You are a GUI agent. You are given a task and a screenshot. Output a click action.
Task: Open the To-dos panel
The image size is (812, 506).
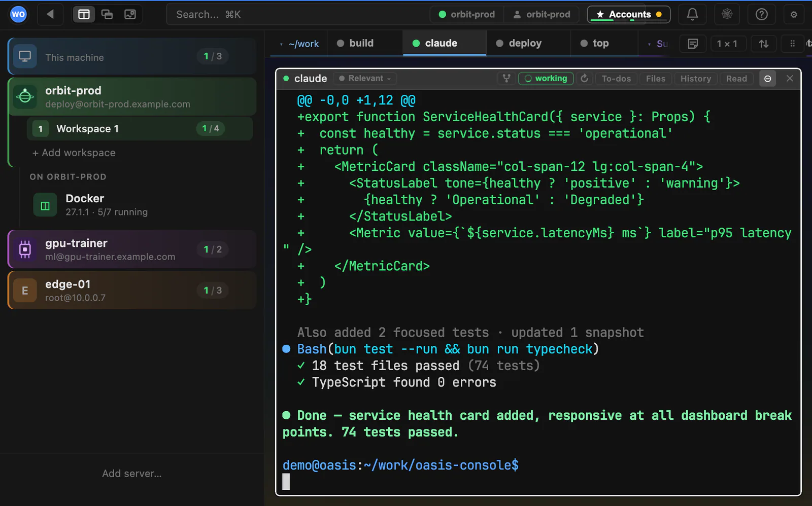(x=616, y=79)
